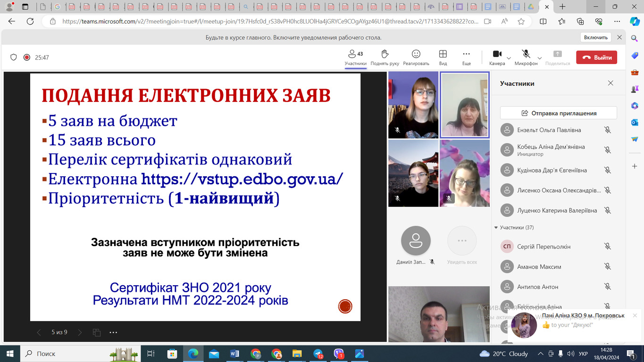Dismiss the notifications banner

(x=620, y=38)
